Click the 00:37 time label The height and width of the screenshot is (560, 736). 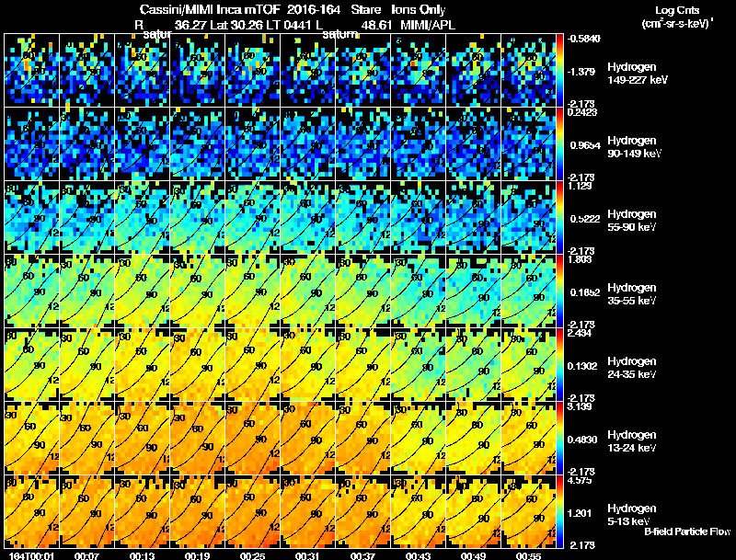tap(362, 555)
